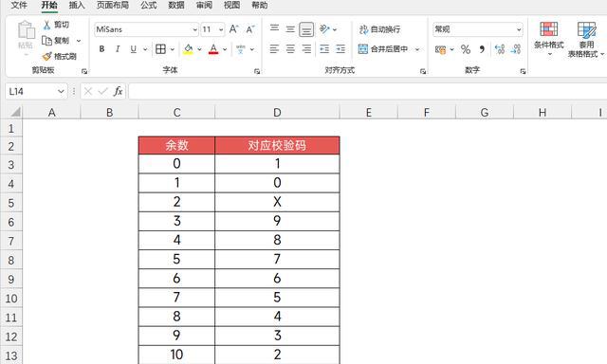Open the 文件 (File) tab

click(19, 5)
